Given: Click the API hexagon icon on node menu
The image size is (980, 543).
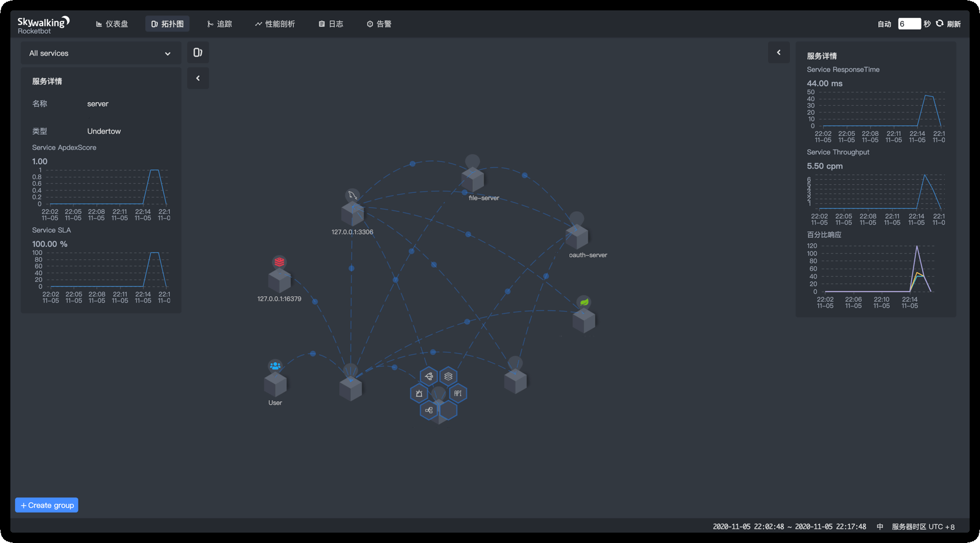Looking at the screenshot, I should pos(458,394).
